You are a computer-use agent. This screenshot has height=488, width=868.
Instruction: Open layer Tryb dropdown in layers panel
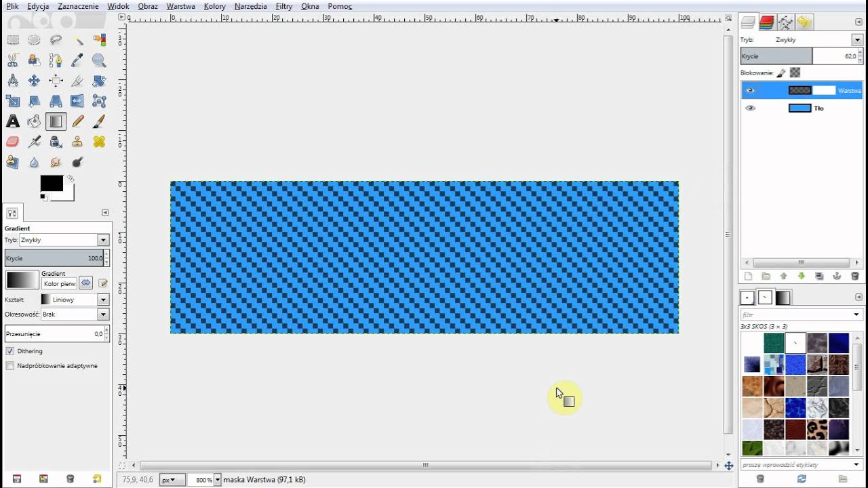pyautogui.click(x=857, y=40)
